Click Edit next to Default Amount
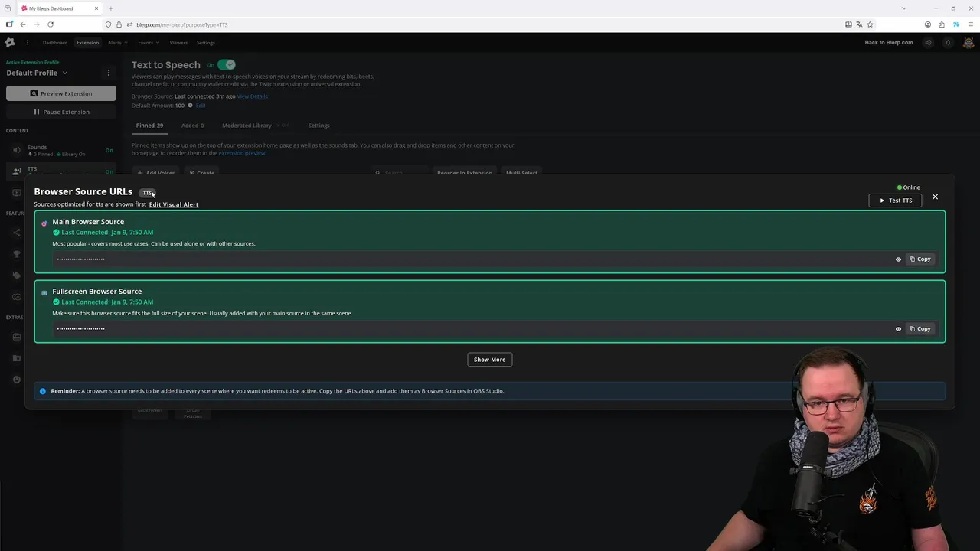This screenshot has width=980, height=551. tap(201, 106)
